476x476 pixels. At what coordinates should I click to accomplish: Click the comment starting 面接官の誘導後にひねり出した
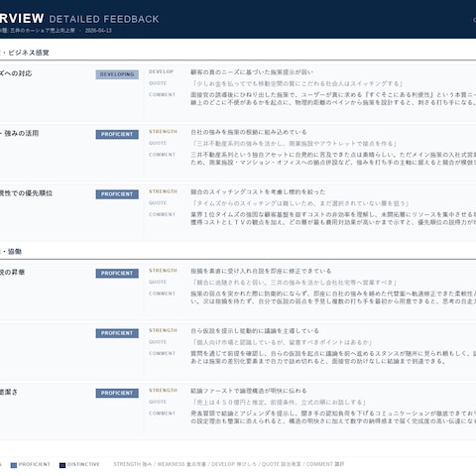click(333, 98)
